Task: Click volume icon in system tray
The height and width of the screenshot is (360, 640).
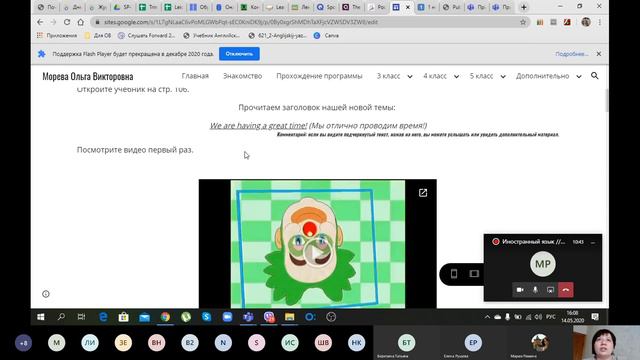Action: 538,317
